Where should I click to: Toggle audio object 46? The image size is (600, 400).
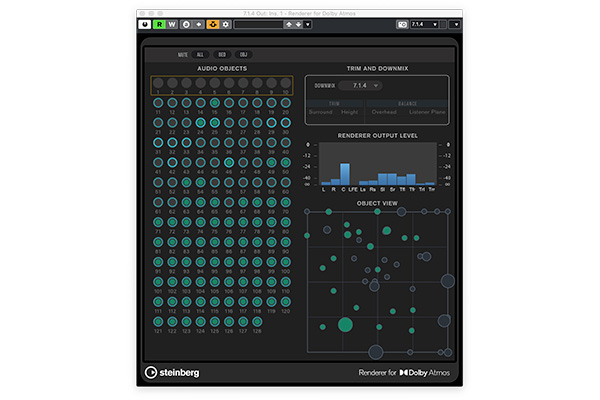click(229, 162)
